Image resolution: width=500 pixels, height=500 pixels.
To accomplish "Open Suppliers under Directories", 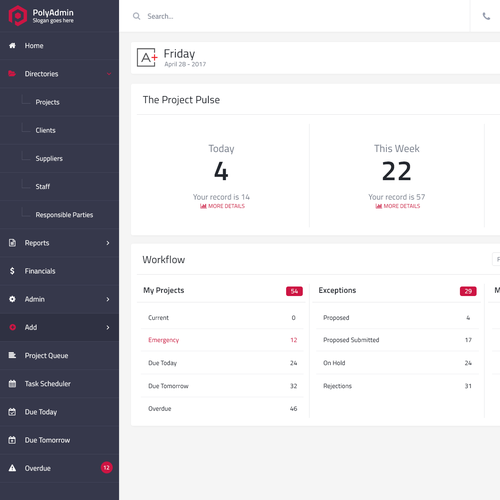I will click(x=59, y=158).
